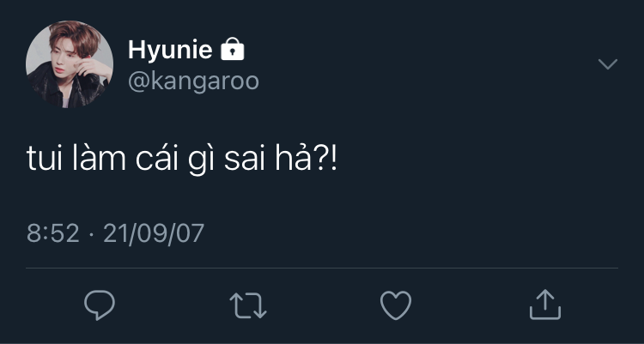This screenshot has width=644, height=344.
Task: Retweet the post using the arrows icon
Action: pyautogui.click(x=248, y=305)
